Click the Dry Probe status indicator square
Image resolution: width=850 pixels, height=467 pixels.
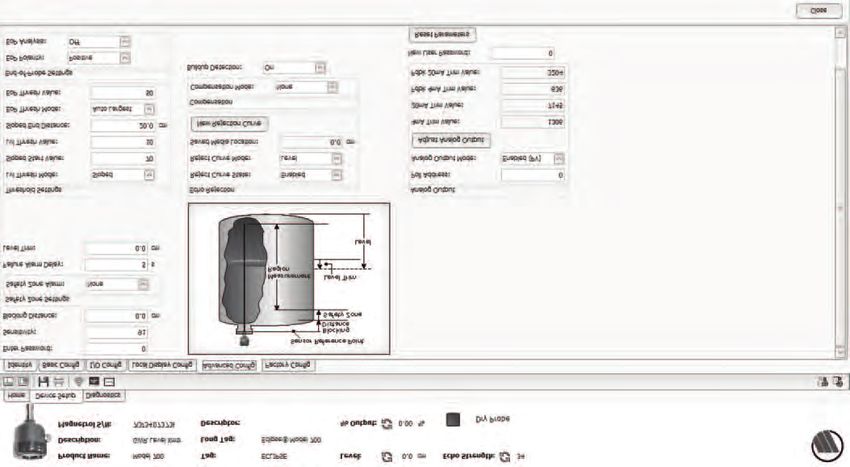(453, 421)
